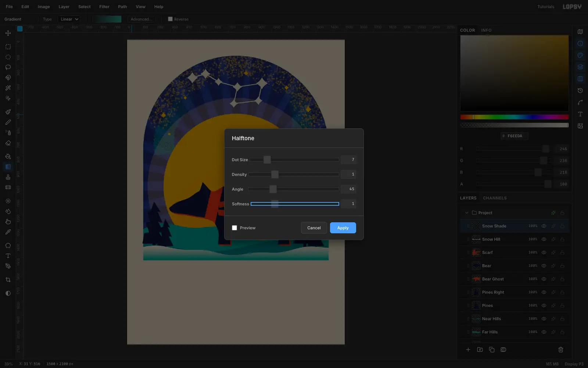Open the gradient preset picker

point(107,19)
